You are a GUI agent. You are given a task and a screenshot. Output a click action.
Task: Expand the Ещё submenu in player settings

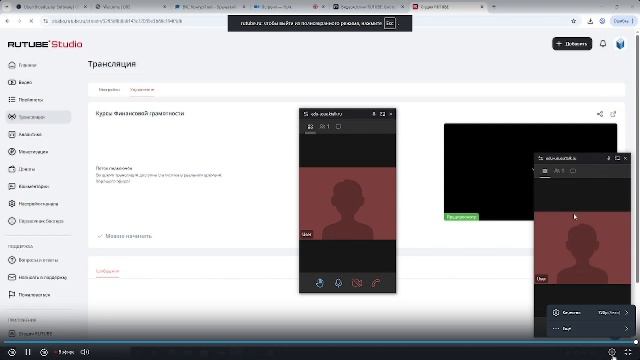tap(591, 329)
